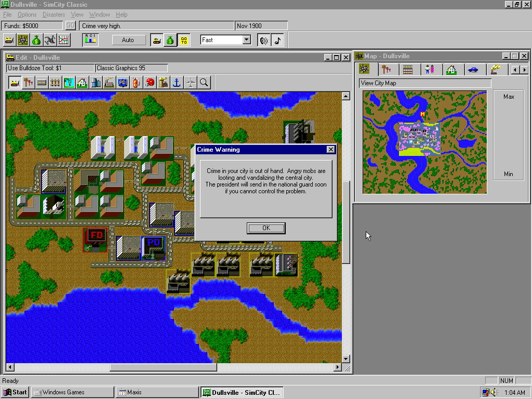This screenshot has width=532, height=399.
Task: Switch to Windows Games taskbar item
Action: 73,392
